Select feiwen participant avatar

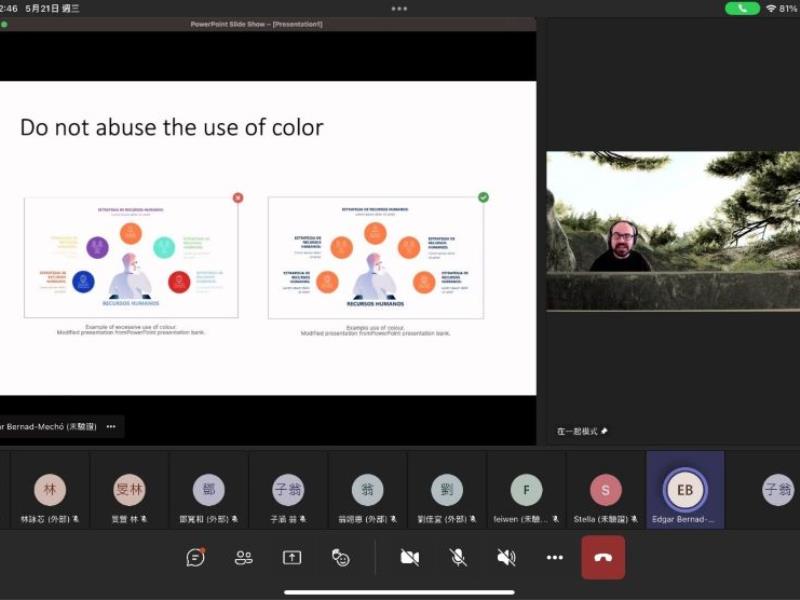pos(526,490)
